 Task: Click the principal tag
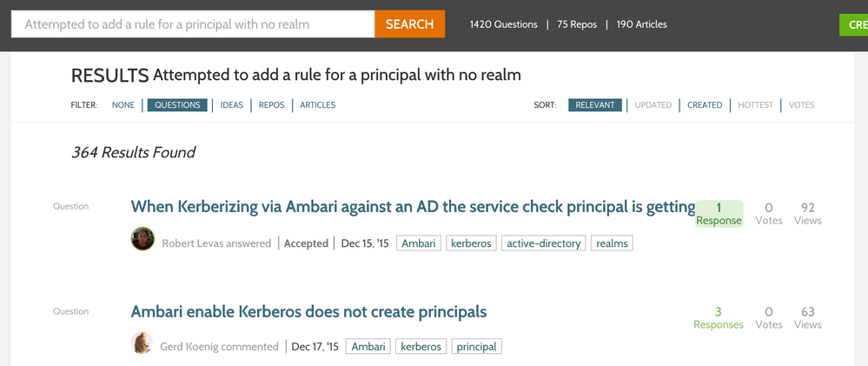(476, 347)
